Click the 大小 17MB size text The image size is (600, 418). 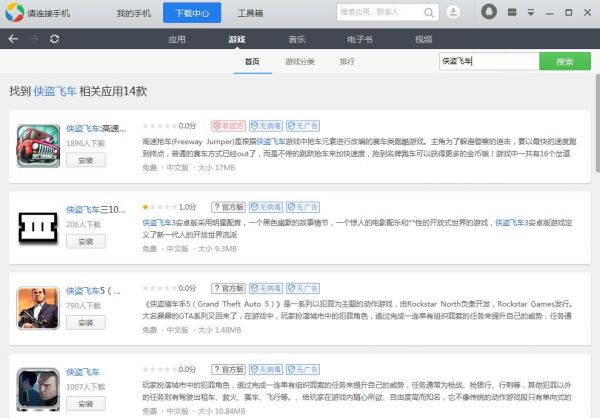216,168
